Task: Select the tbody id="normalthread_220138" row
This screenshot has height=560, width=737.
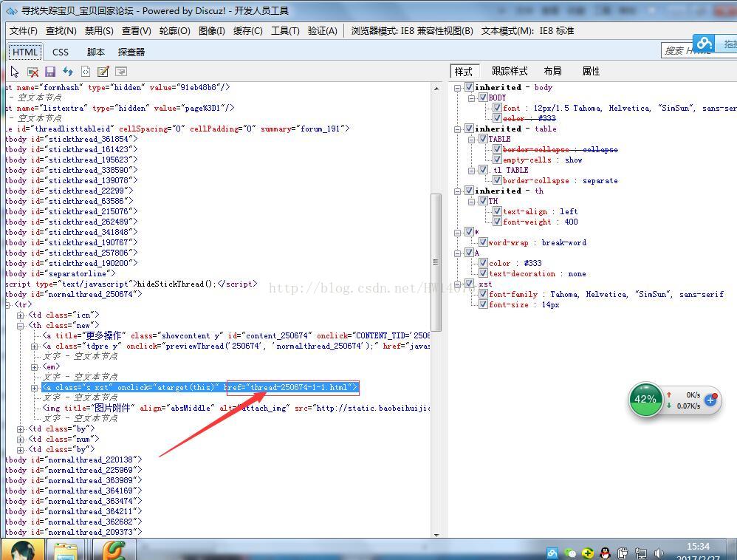Action: (73, 460)
